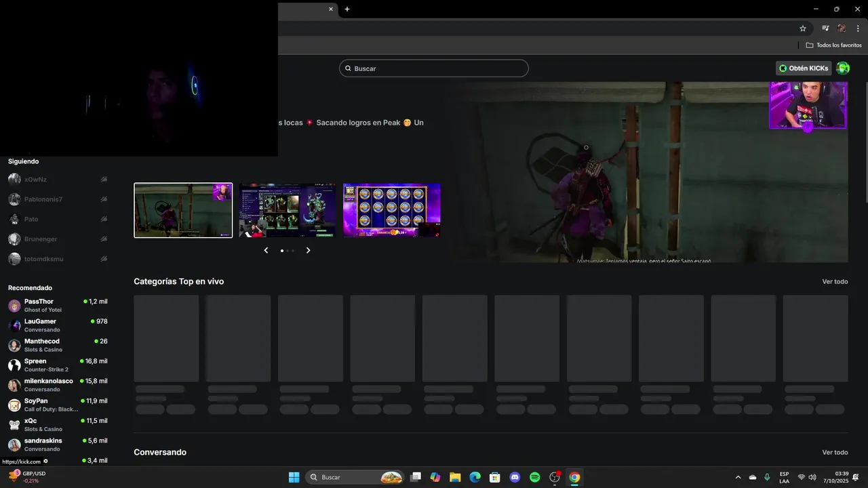Open recommended channel PassThor
This screenshot has width=868, height=488.
coord(58,306)
